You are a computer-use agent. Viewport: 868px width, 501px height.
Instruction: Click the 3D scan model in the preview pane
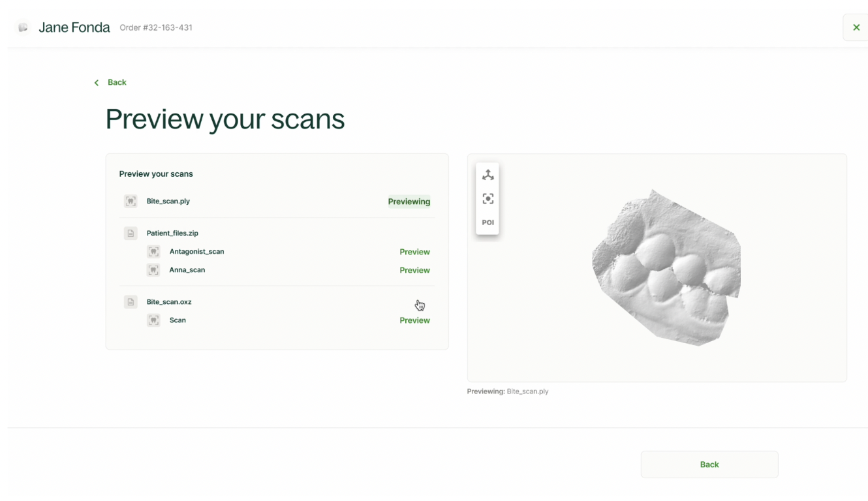click(666, 267)
